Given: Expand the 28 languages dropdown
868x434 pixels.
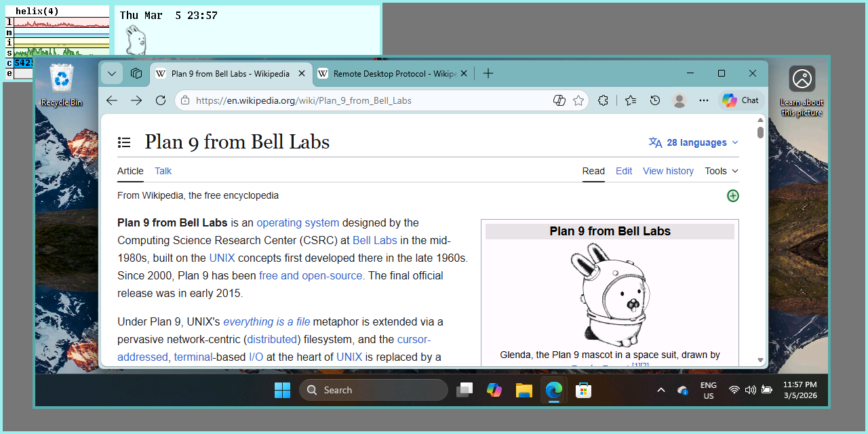Looking at the screenshot, I should point(694,142).
